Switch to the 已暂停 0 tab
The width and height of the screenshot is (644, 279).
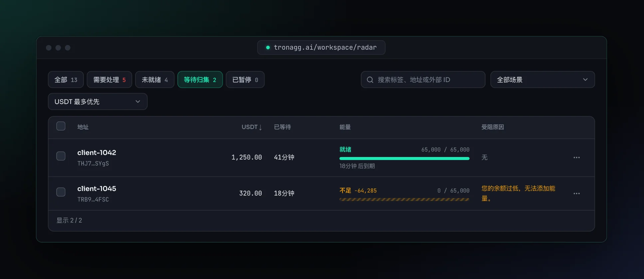pos(245,80)
